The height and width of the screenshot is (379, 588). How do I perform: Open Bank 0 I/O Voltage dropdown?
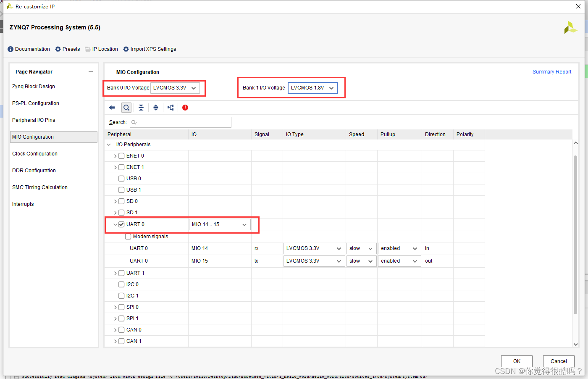coord(175,88)
